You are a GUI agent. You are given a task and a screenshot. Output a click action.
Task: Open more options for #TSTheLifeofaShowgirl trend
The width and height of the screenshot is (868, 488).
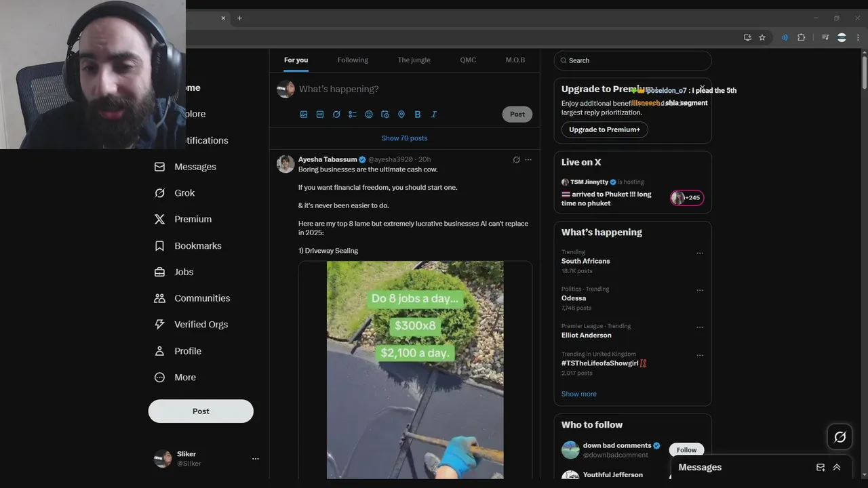point(700,355)
